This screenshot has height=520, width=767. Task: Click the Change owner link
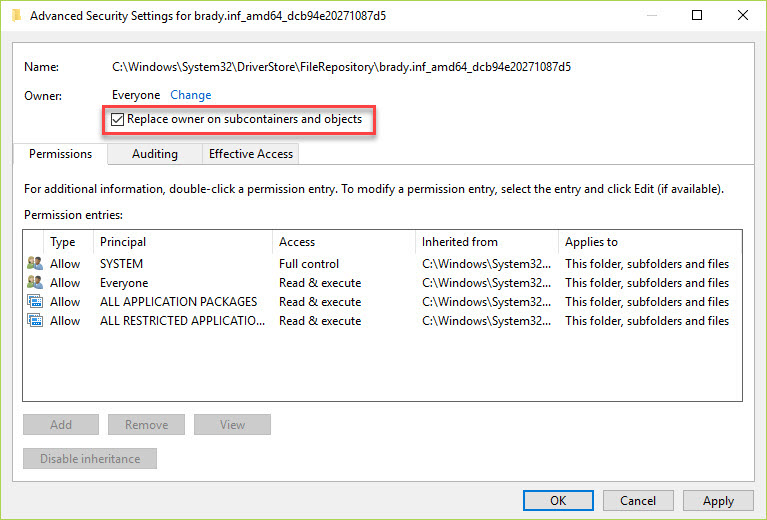tap(190, 95)
